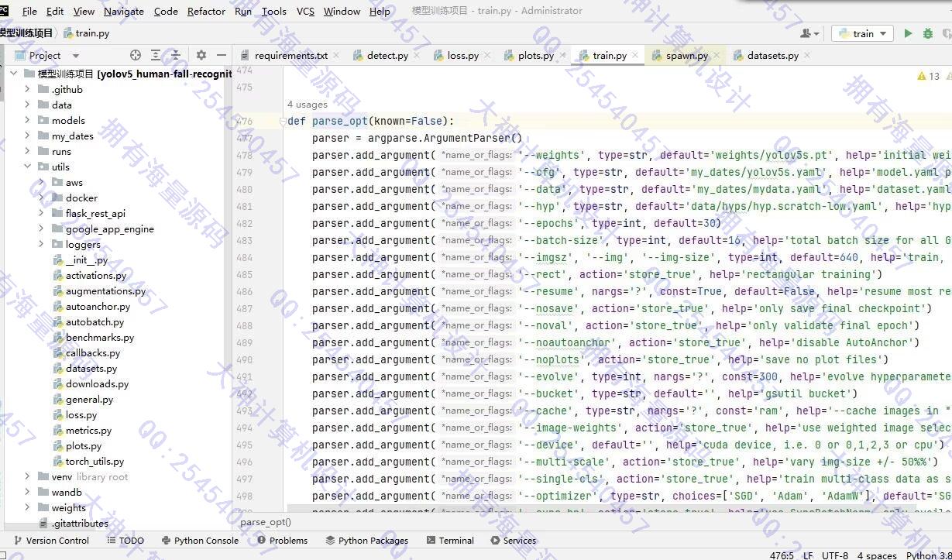Screen dimensions: 952x560
Task: Open the Tools menu
Action: point(273,12)
